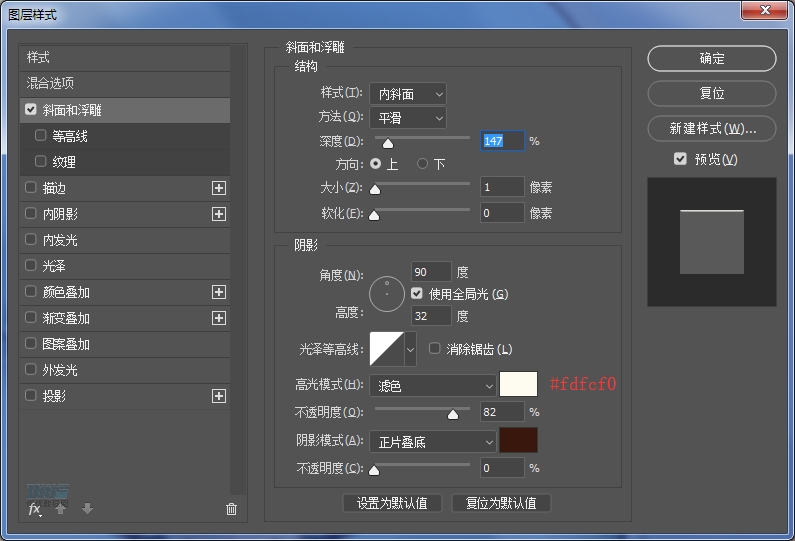This screenshot has width=795, height=541.
Task: Click the trash delete effect icon
Action: pyautogui.click(x=231, y=509)
